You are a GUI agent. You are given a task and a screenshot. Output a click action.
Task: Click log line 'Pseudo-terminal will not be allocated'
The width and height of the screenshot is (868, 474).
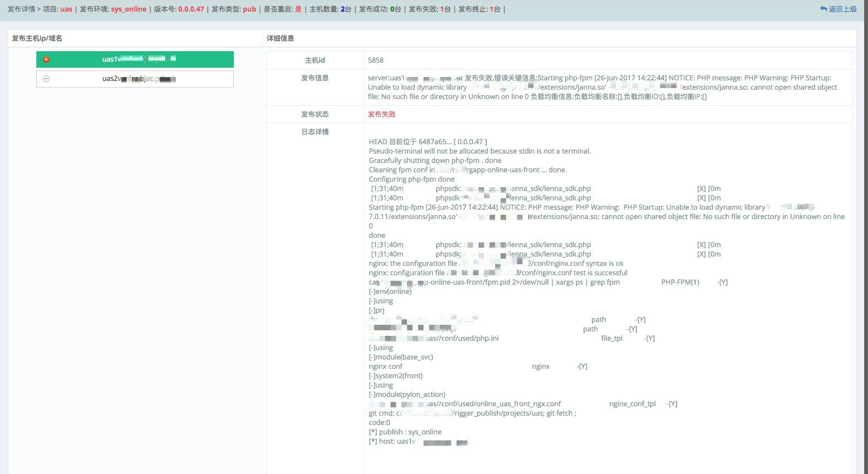coord(480,151)
